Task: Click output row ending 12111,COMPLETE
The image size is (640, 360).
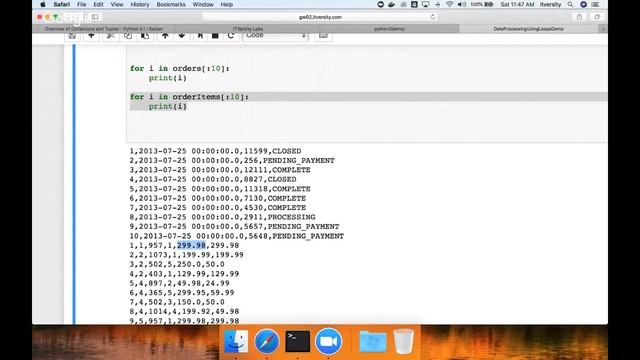Action: pyautogui.click(x=220, y=170)
